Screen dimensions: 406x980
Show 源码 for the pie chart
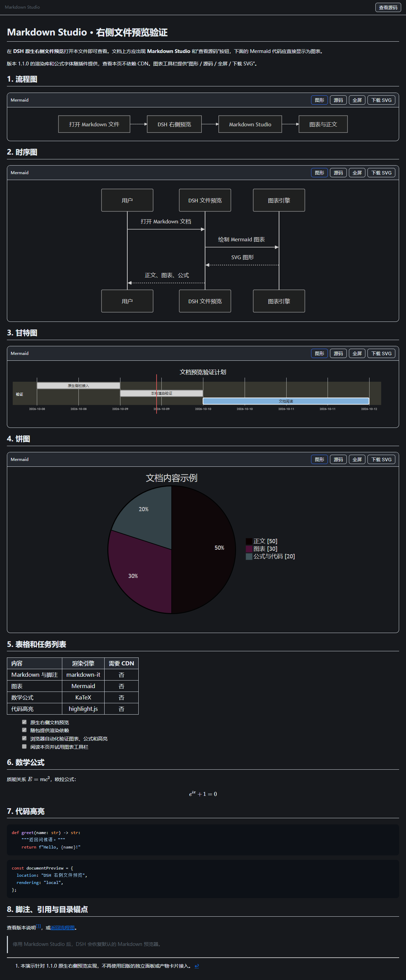pos(338,460)
